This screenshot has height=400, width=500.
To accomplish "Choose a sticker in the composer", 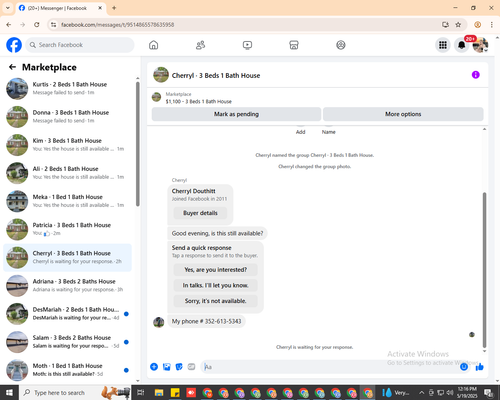I will [179, 367].
